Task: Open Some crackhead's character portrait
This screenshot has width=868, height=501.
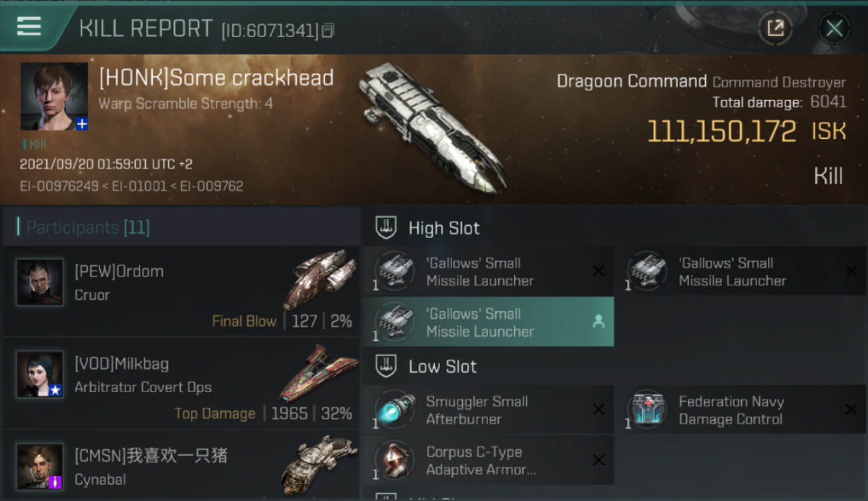Action: click(54, 96)
